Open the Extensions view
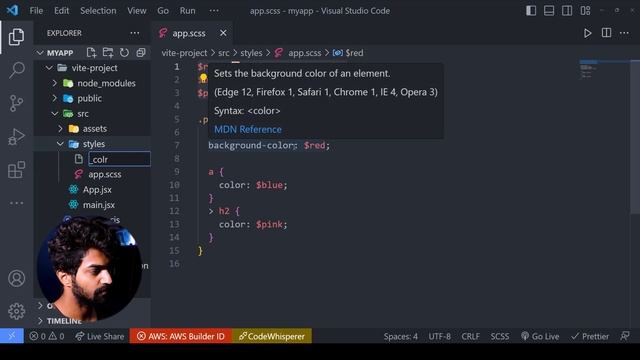Screen dimensions: 640x360 (16, 170)
